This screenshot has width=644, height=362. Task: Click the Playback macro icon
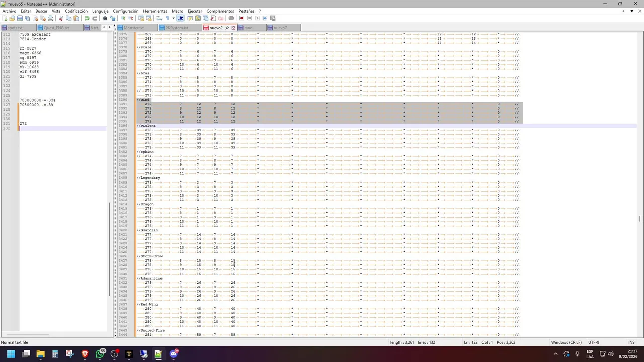(x=257, y=18)
